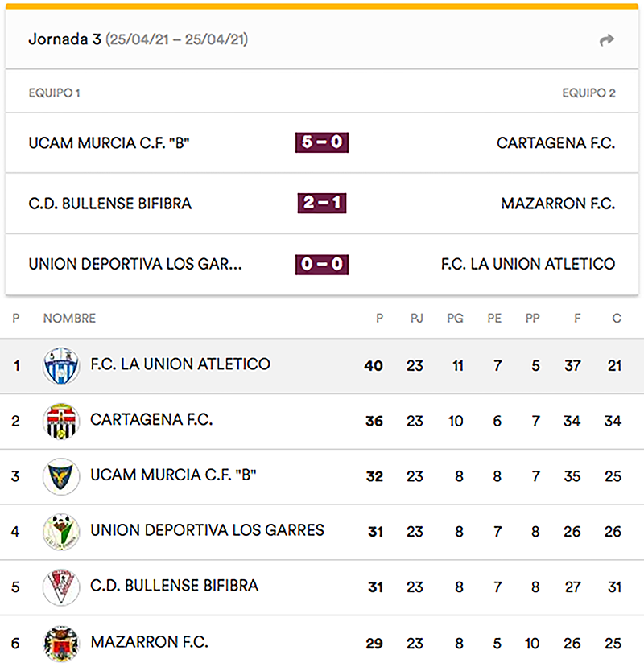The height and width of the screenshot is (671, 644).
Task: Click F.C. La Union Atletico crest
Action: [x=61, y=366]
